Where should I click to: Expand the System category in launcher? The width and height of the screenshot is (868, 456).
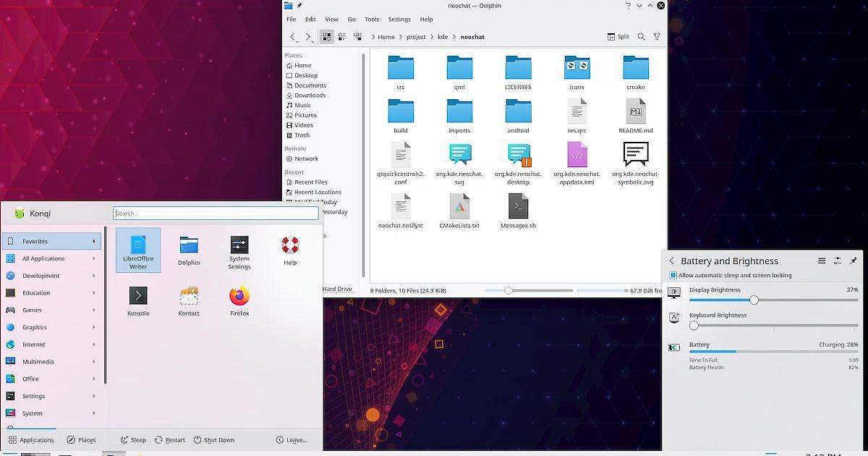[x=51, y=413]
